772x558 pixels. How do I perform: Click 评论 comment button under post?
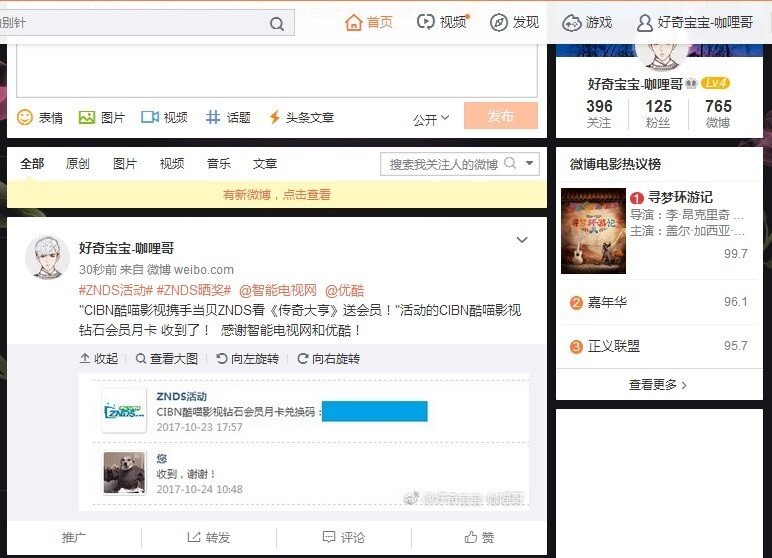344,537
